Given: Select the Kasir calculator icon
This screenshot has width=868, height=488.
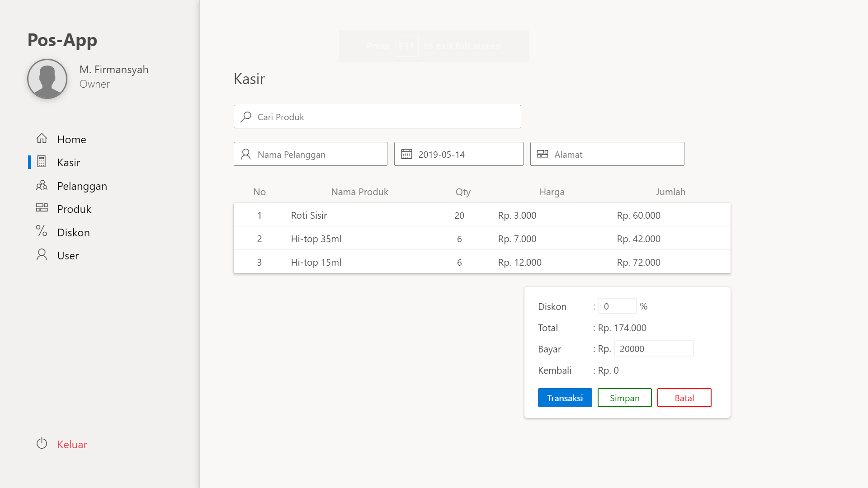Looking at the screenshot, I should coord(42,162).
